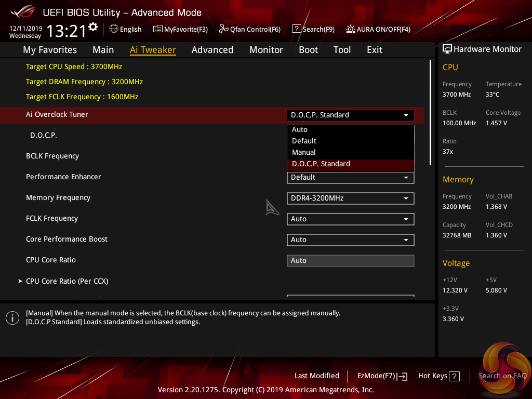
Task: Click the EzMode(F7) arrow icon
Action: click(x=403, y=376)
